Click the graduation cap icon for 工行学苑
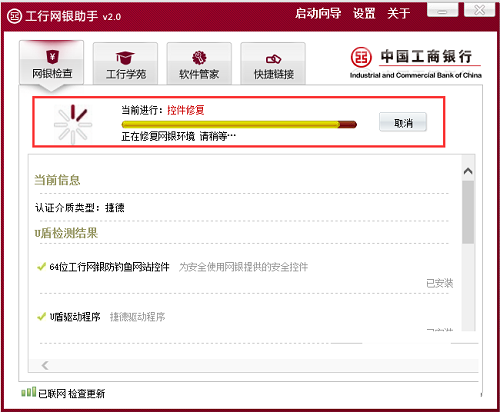 pos(125,58)
